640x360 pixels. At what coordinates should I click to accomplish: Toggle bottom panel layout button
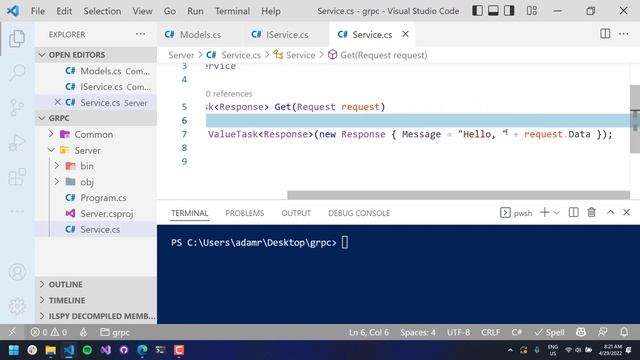(x=493, y=11)
